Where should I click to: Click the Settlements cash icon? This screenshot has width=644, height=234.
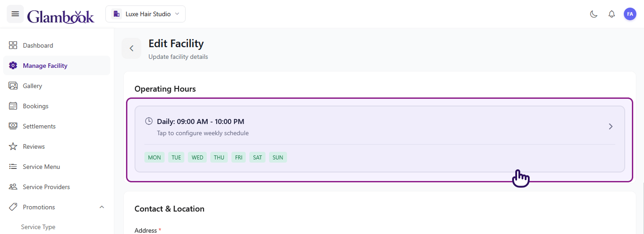[13, 126]
